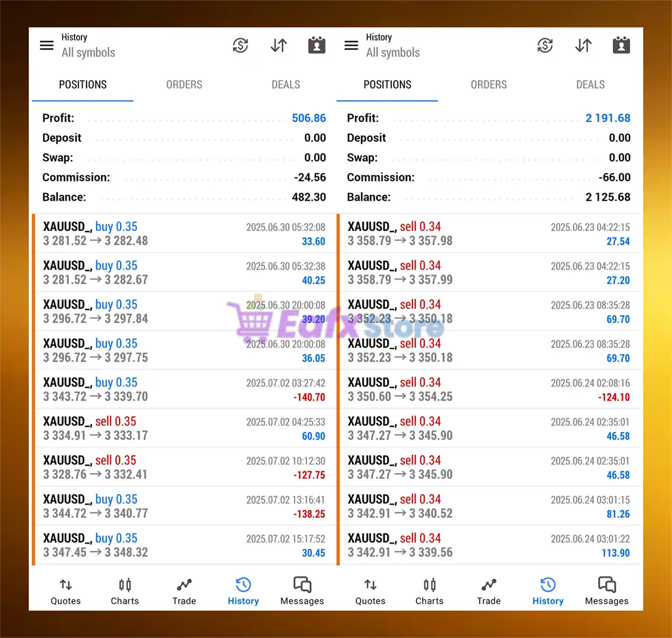The height and width of the screenshot is (638, 672).
Task: Tap the symbol filter icon in left panel
Action: (x=240, y=46)
